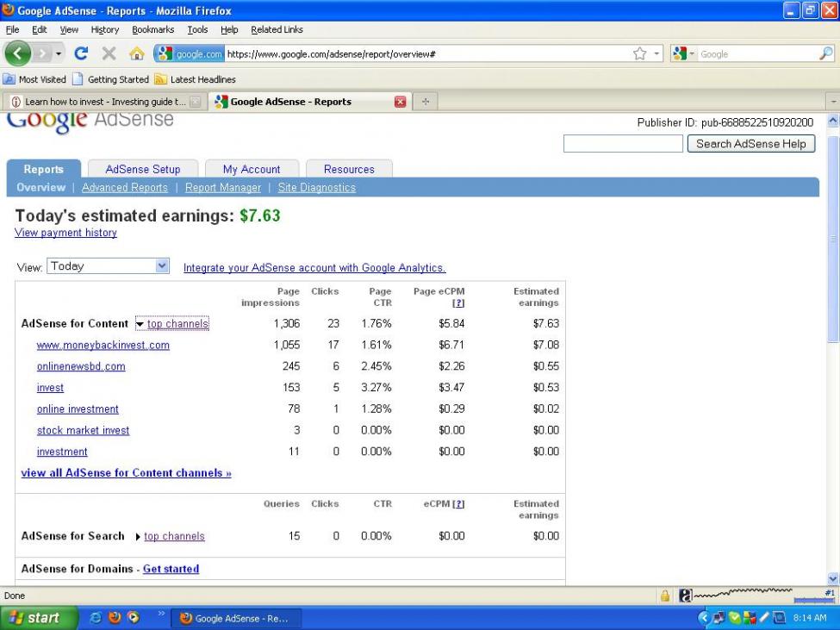Reload the page with the refresh icon
Screen dimensions: 840x630
[x=80, y=53]
